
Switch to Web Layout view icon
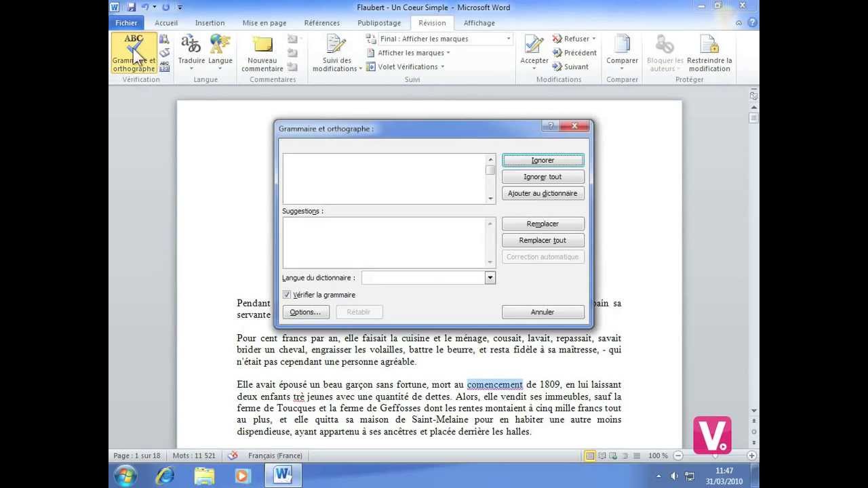pos(613,455)
